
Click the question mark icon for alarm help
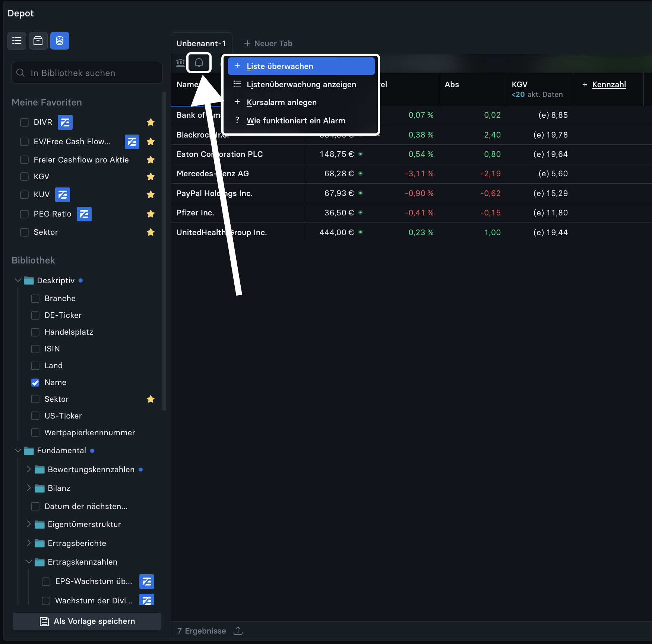tap(237, 120)
